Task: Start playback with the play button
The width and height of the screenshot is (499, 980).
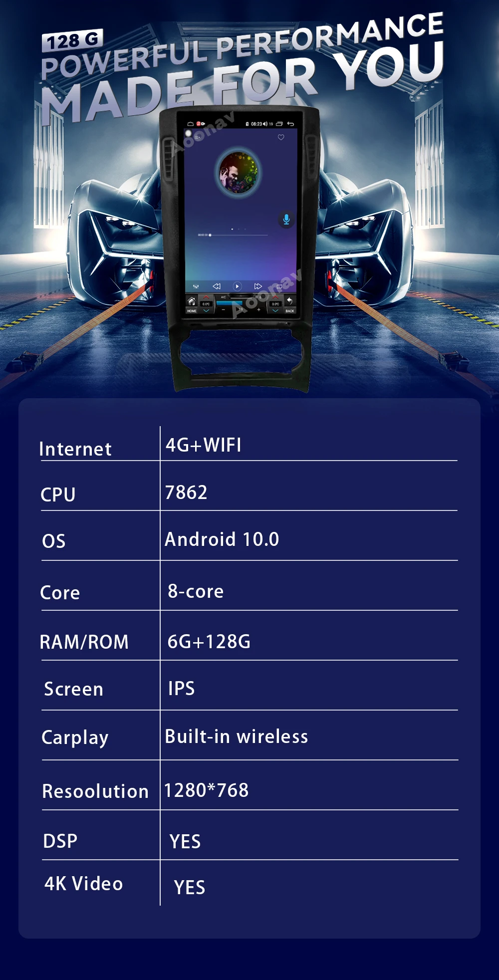Action: 237,286
